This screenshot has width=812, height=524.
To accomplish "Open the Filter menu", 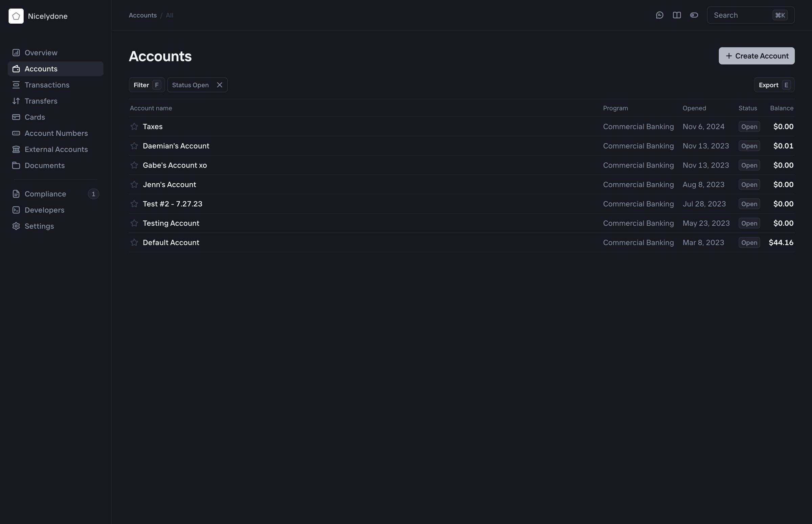I will pyautogui.click(x=147, y=85).
